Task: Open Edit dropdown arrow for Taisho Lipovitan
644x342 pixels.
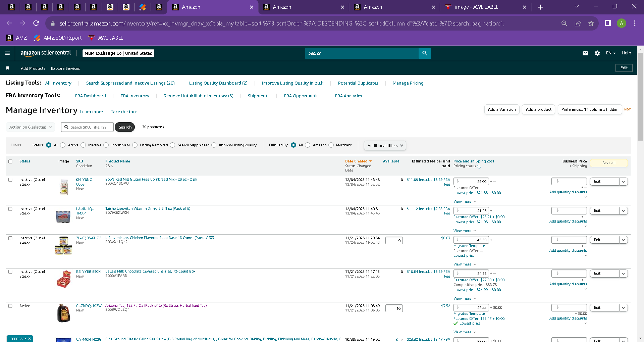Action: pos(624,211)
